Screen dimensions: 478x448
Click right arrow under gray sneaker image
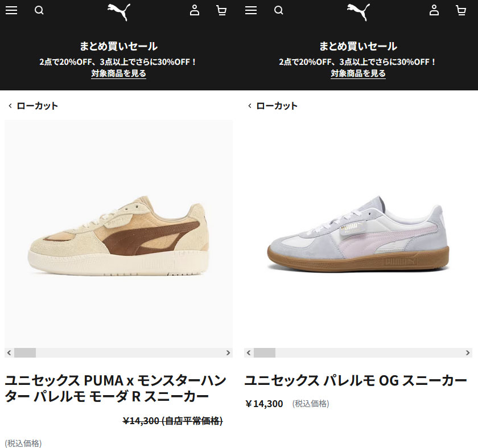point(468,352)
